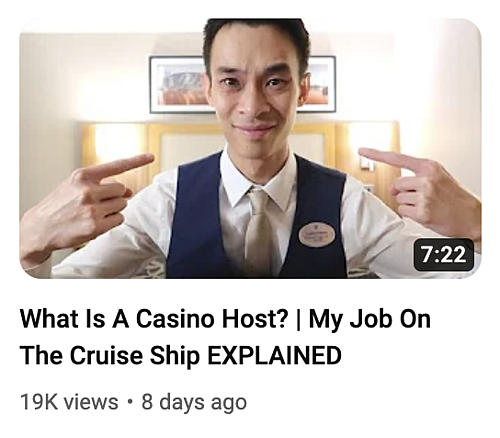This screenshot has width=500, height=438.
Task: Open the Casino Host video thumbnail
Action: 250,148
